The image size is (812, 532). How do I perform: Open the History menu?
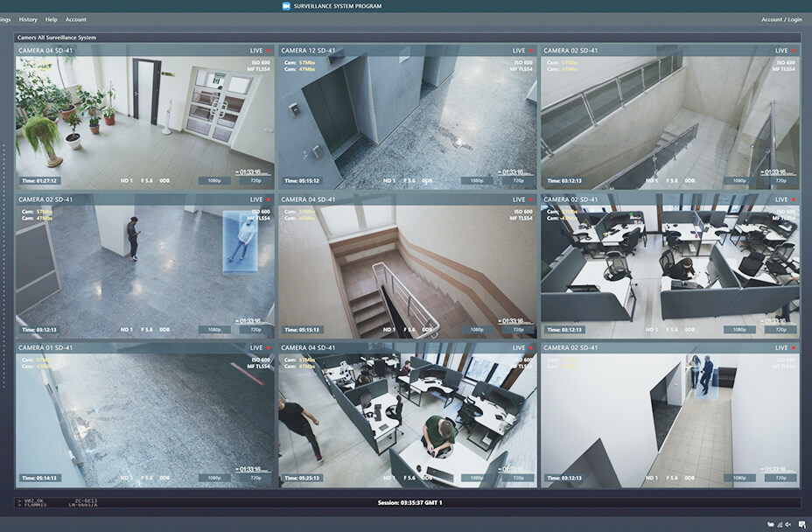28,19
